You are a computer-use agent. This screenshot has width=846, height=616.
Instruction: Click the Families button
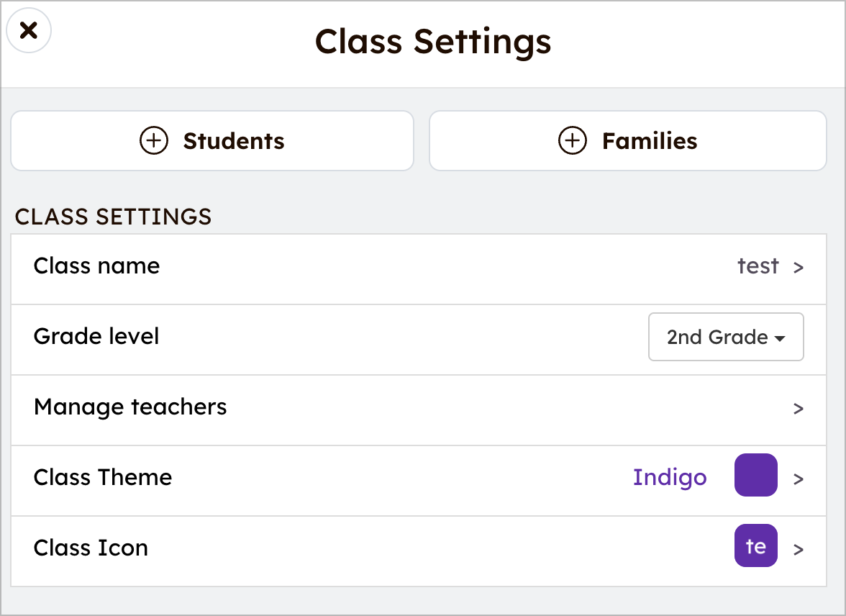[627, 141]
